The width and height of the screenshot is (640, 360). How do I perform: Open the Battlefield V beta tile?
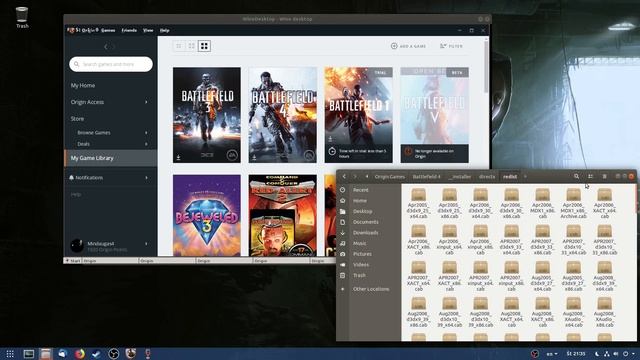[x=435, y=115]
